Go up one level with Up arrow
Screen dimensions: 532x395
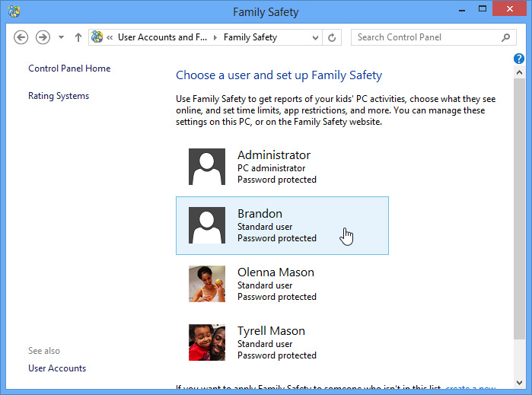[x=78, y=37]
